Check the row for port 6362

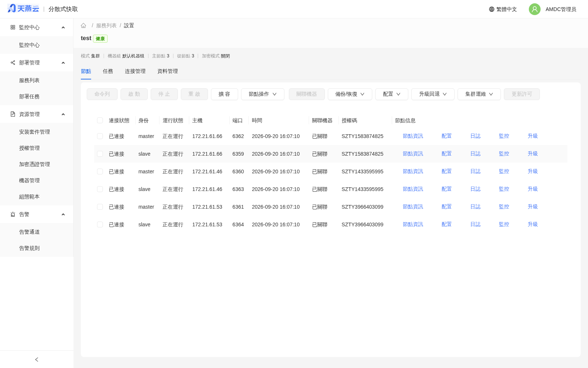(x=100, y=136)
